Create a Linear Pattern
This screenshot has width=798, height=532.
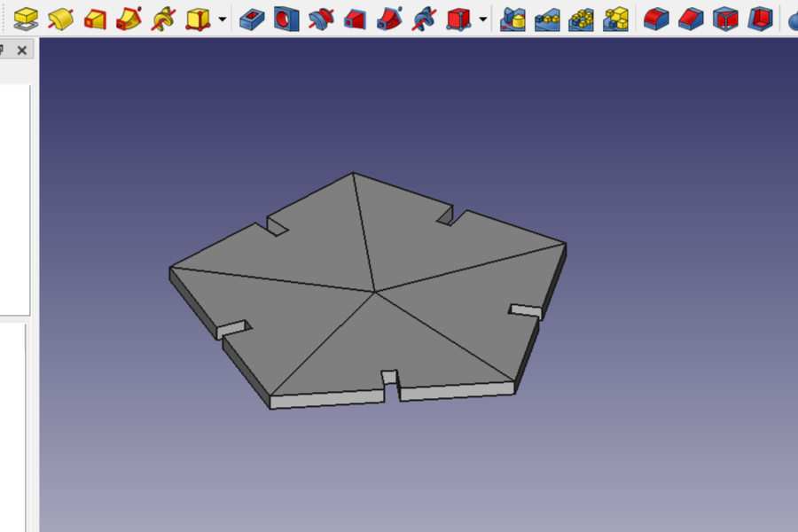coord(550,15)
